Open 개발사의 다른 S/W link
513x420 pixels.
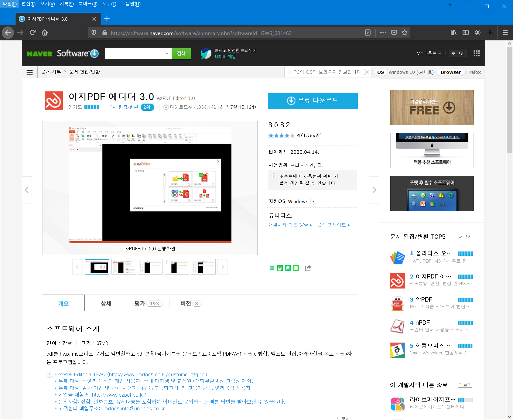point(290,225)
